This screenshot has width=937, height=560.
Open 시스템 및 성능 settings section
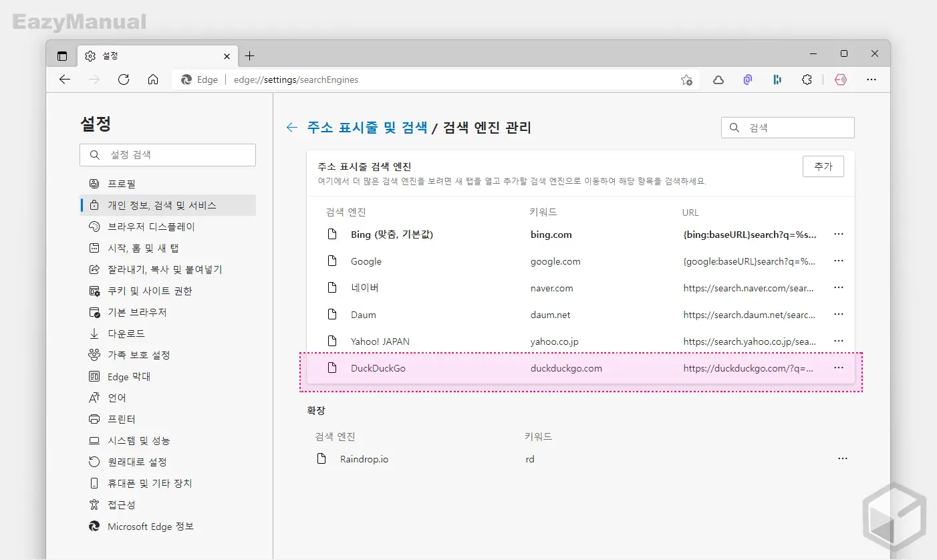(x=168, y=440)
